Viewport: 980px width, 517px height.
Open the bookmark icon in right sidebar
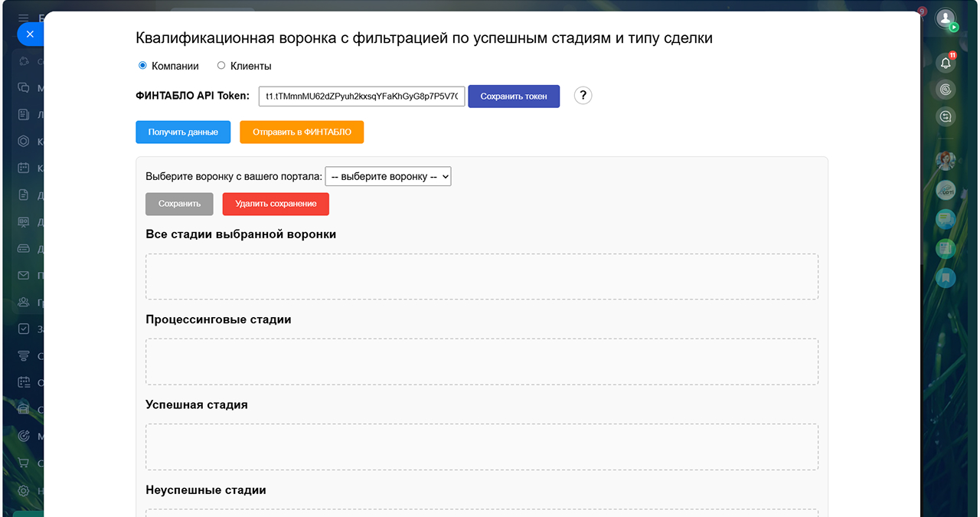(946, 277)
